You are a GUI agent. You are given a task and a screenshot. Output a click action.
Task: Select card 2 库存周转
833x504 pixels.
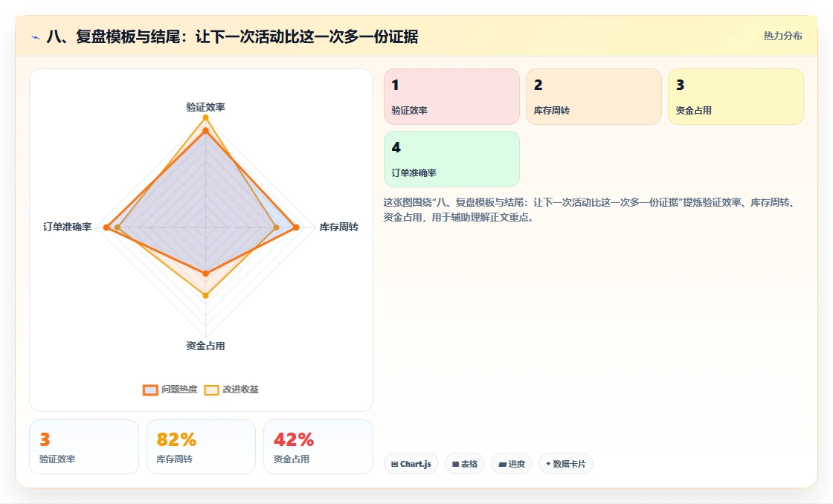[x=594, y=97]
